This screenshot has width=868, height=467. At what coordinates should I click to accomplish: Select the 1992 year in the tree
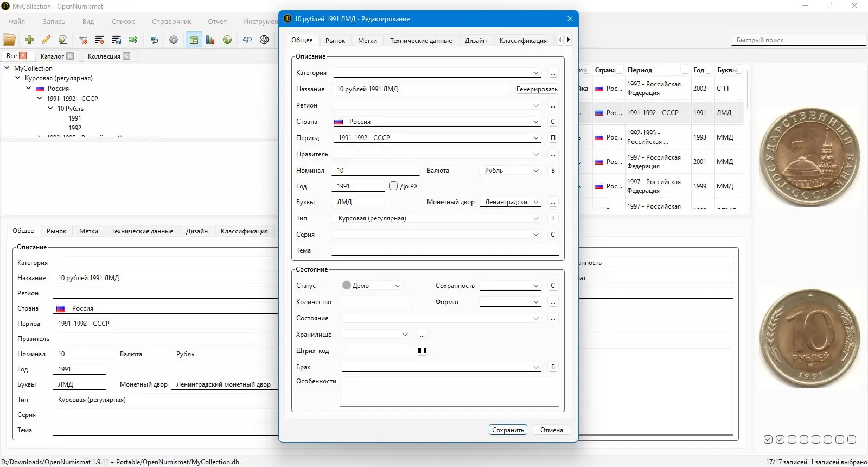point(75,128)
